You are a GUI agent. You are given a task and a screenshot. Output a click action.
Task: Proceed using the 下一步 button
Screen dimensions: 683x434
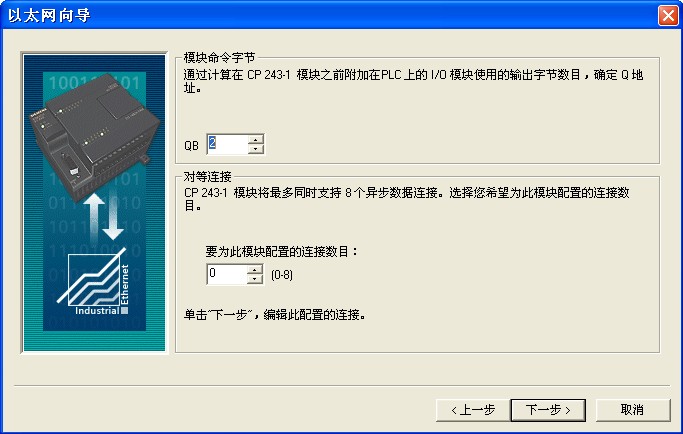(x=548, y=410)
